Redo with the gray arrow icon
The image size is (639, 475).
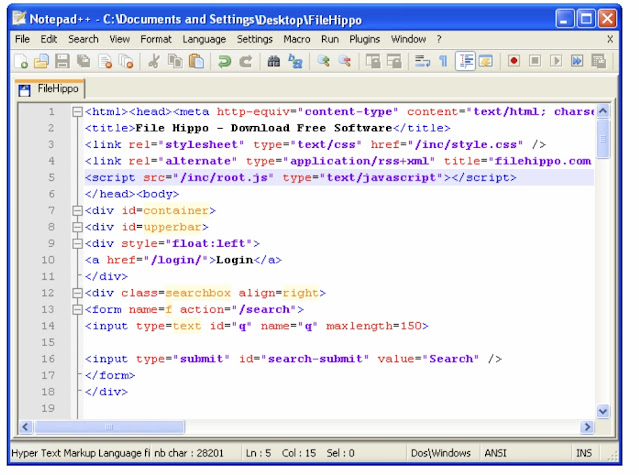246,62
